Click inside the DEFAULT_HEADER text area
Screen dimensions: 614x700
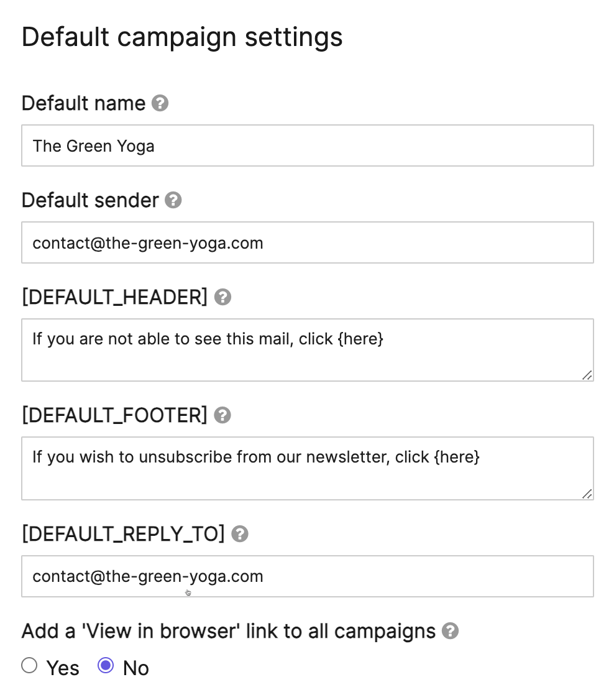click(308, 348)
